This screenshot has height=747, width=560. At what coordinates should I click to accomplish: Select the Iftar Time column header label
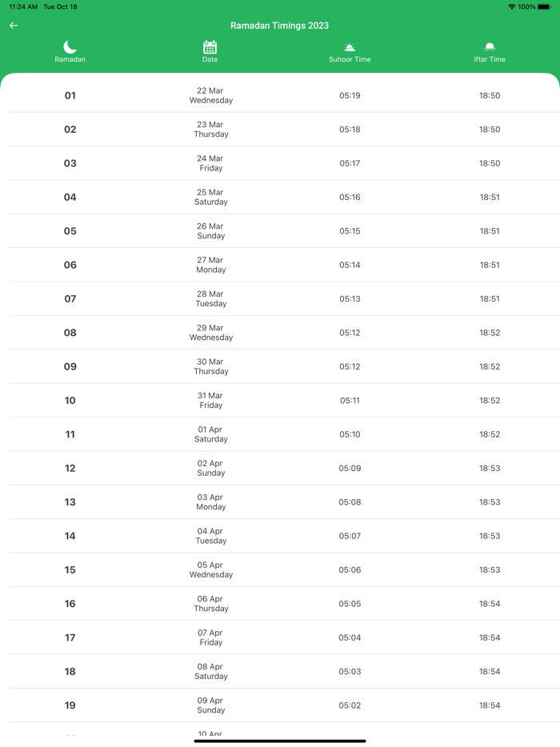point(490,58)
